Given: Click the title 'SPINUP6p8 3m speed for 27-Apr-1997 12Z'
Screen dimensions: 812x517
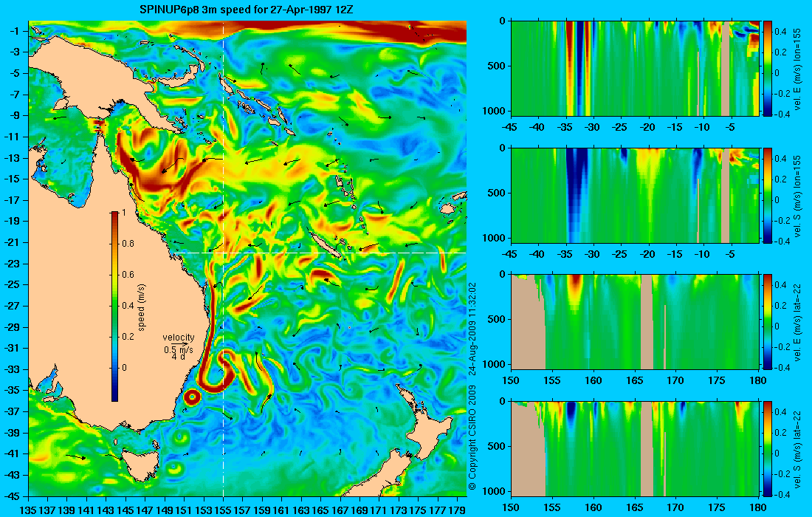Looking at the screenshot, I should click(x=247, y=10).
